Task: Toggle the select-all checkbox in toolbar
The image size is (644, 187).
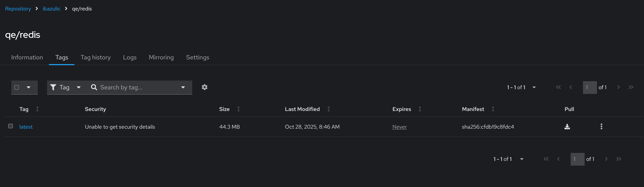Action: tap(17, 88)
